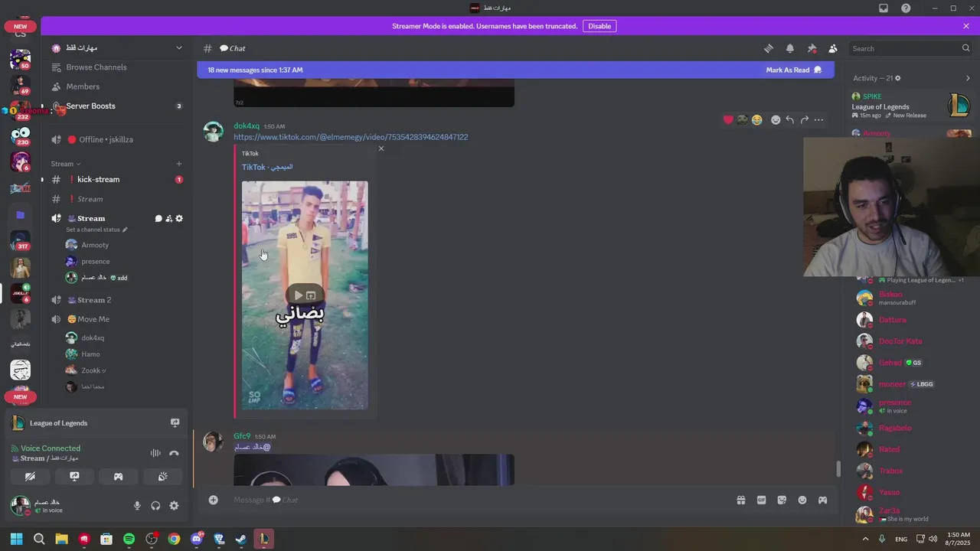The width and height of the screenshot is (980, 551).
Task: Collapse the Stream category
Action: coord(66,164)
